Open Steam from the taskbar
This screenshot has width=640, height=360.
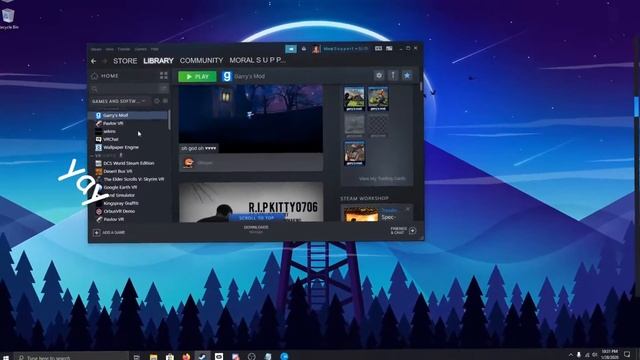pos(202,356)
